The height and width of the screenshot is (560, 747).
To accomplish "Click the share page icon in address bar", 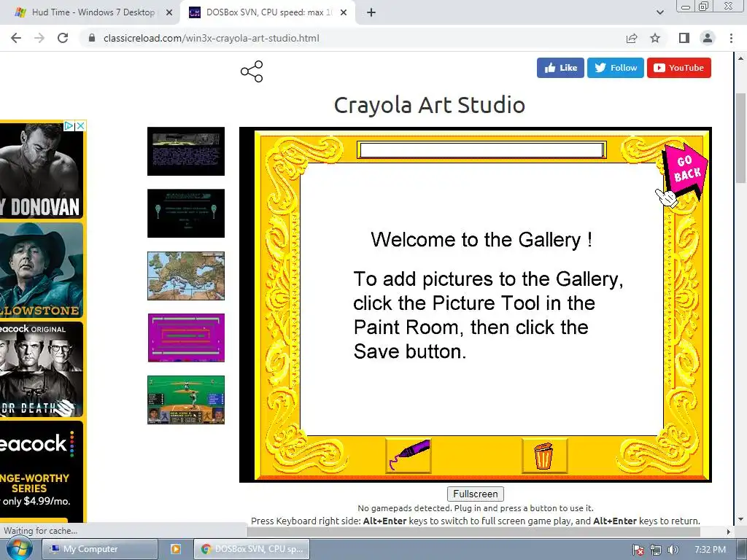I will [x=632, y=38].
